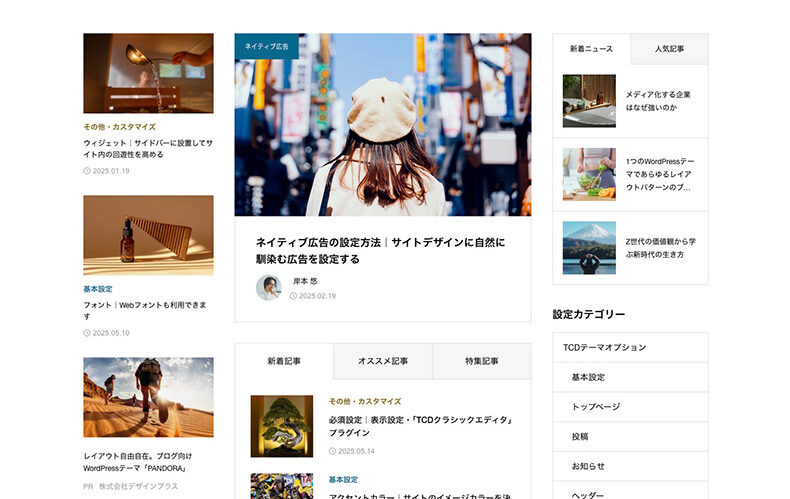Open the TCDテーマオプション category

click(x=630, y=347)
